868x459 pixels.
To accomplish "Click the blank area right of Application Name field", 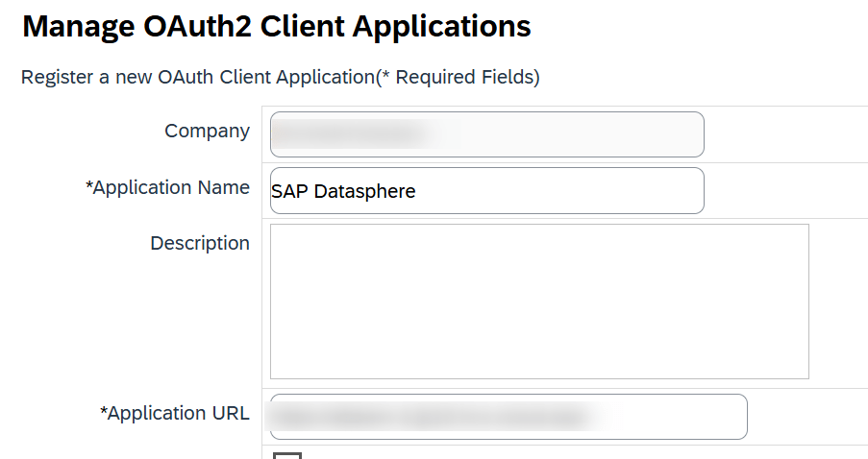I will (x=783, y=191).
